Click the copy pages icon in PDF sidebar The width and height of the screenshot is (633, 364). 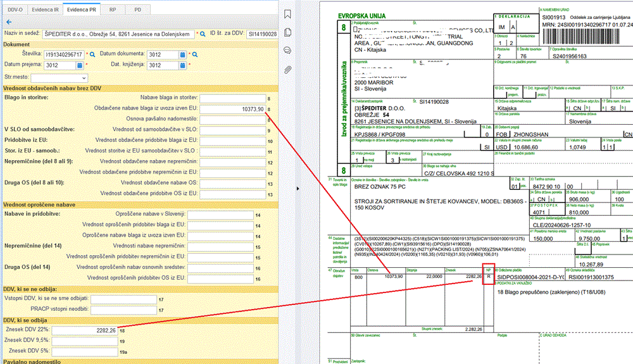pyautogui.click(x=287, y=32)
